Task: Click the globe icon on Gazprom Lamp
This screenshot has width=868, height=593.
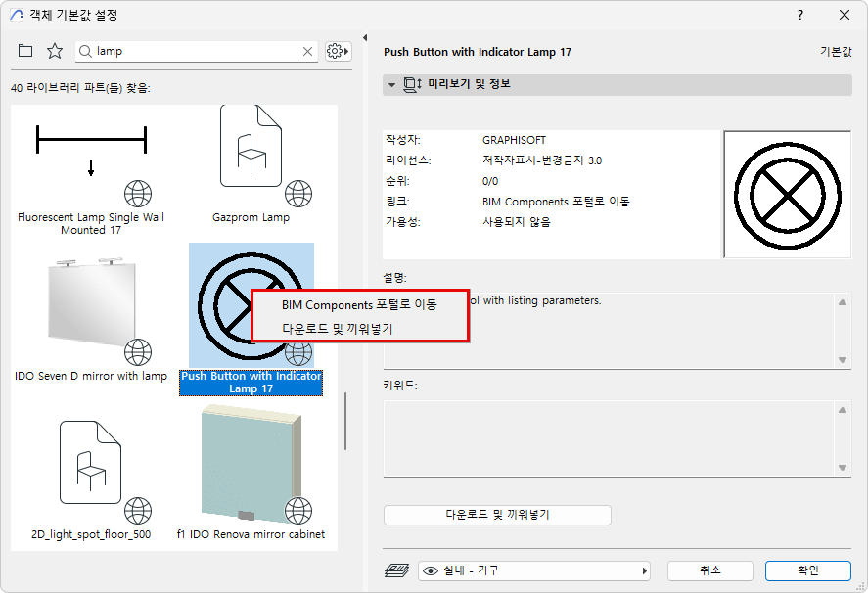Action: (x=298, y=194)
